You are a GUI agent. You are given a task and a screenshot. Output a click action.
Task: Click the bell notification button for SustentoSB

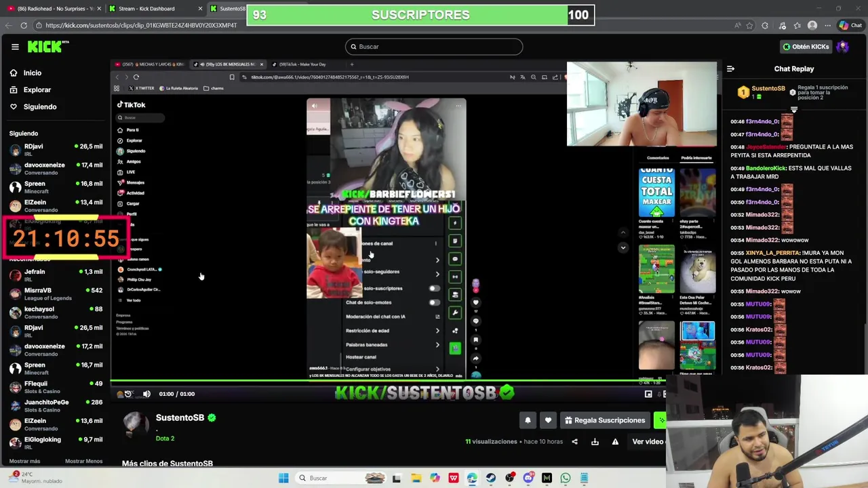(x=528, y=420)
